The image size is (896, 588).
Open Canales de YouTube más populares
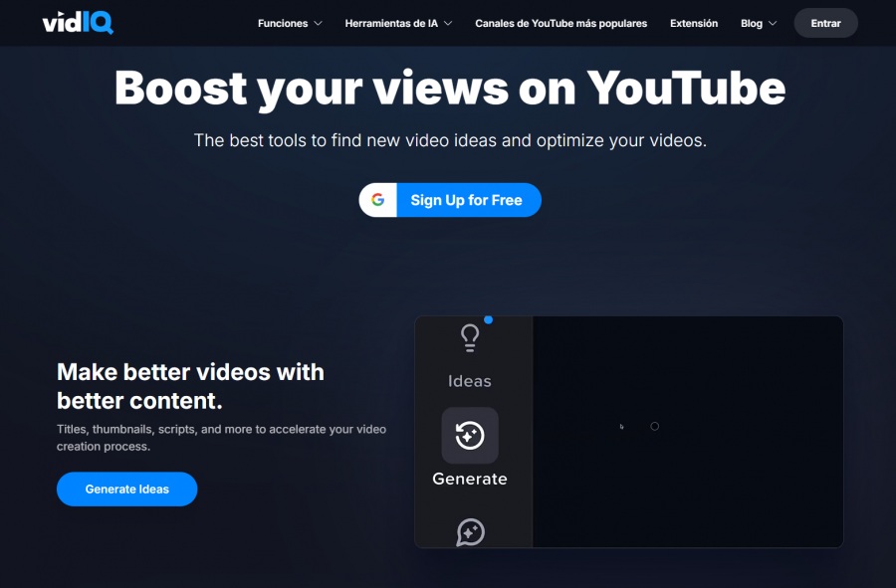(x=560, y=23)
